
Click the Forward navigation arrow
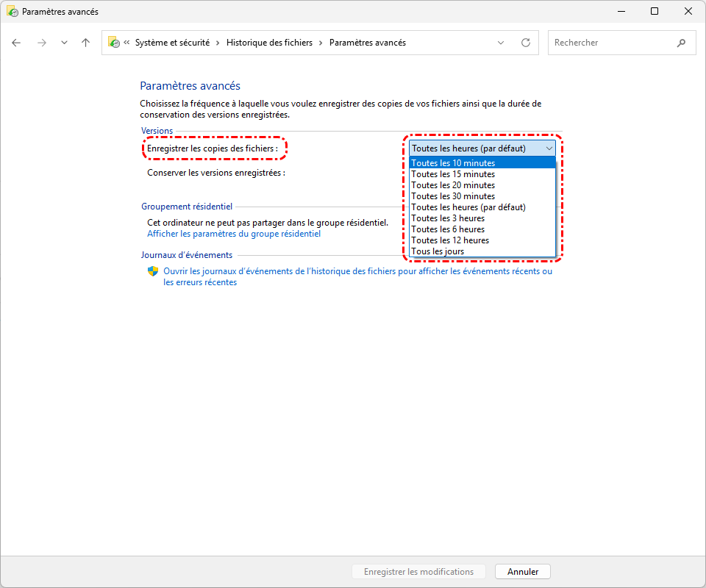[x=42, y=43]
